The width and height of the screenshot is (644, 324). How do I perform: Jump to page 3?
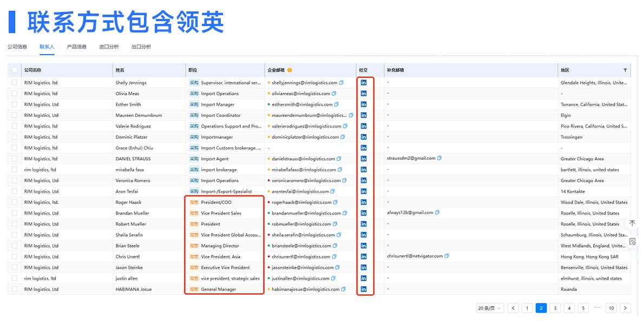555,308
